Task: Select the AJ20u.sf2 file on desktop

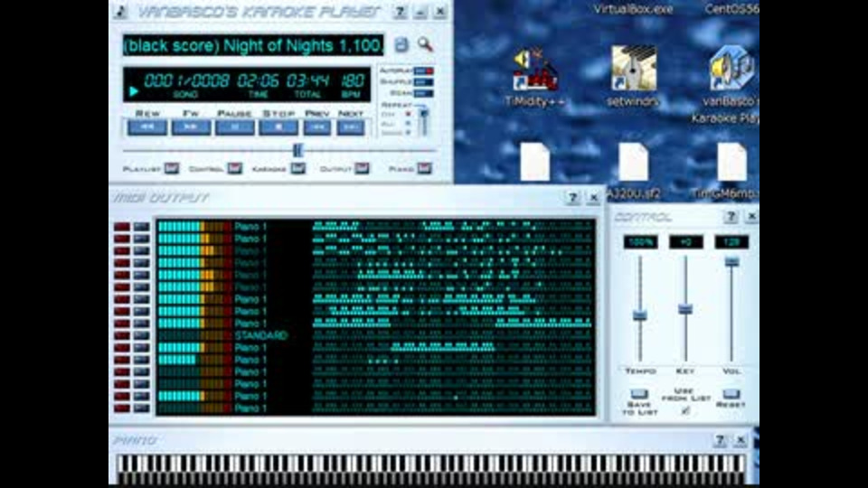Action: click(x=635, y=171)
